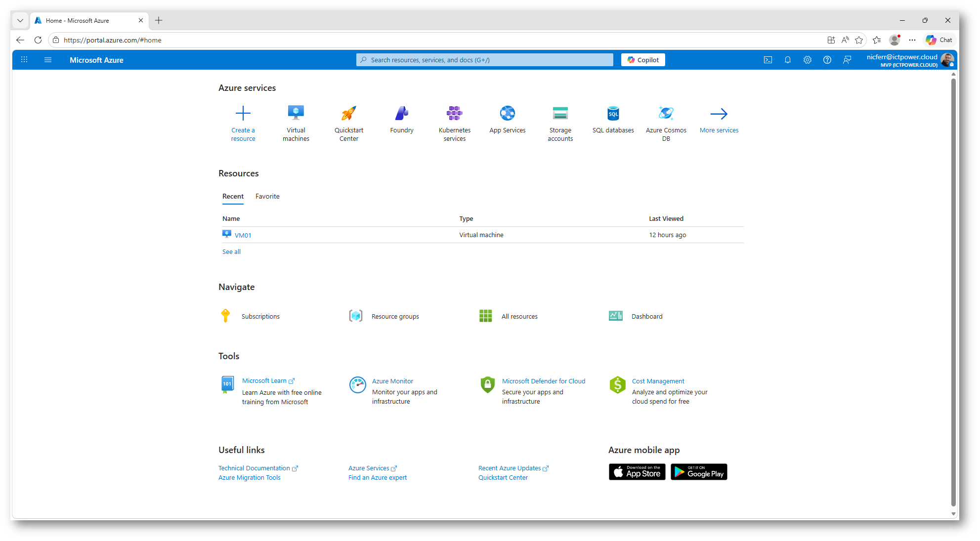Switch to the Favorite resources tab
The width and height of the screenshot is (980, 541).
tap(267, 196)
